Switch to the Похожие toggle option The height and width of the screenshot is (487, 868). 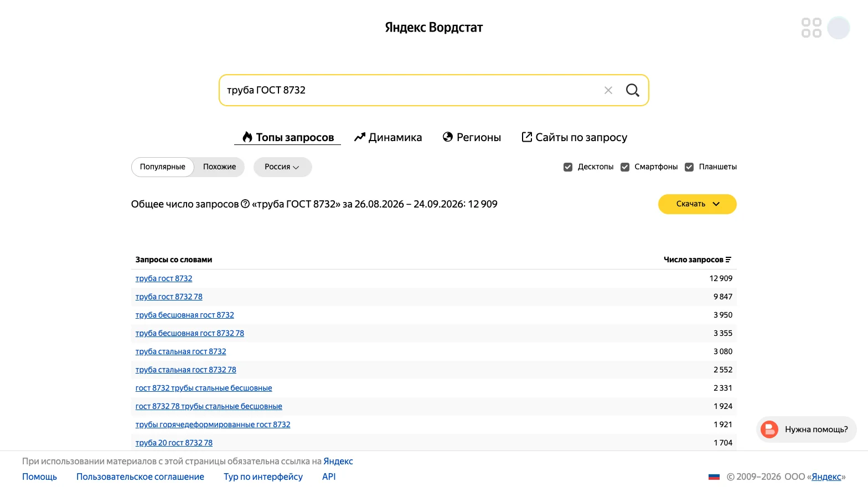tap(219, 167)
